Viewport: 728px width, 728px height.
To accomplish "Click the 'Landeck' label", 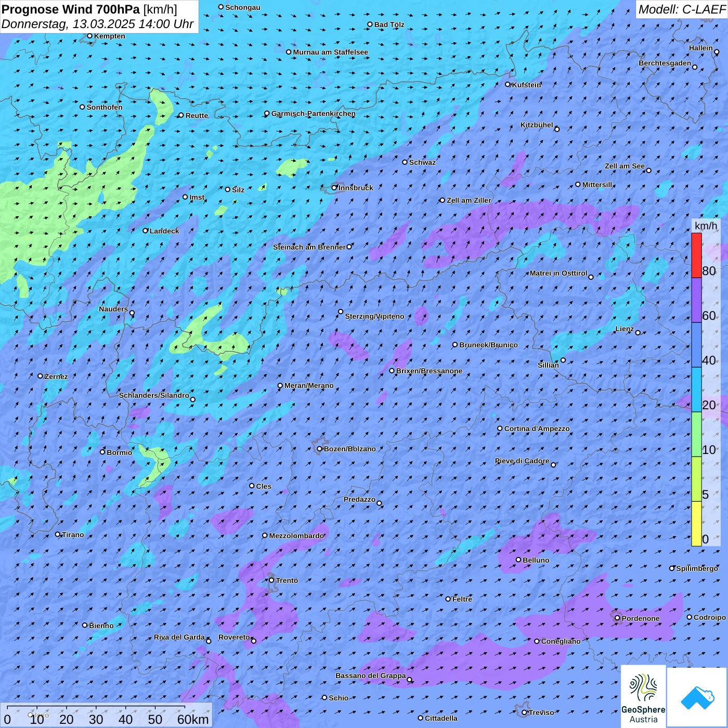I will point(164,231).
